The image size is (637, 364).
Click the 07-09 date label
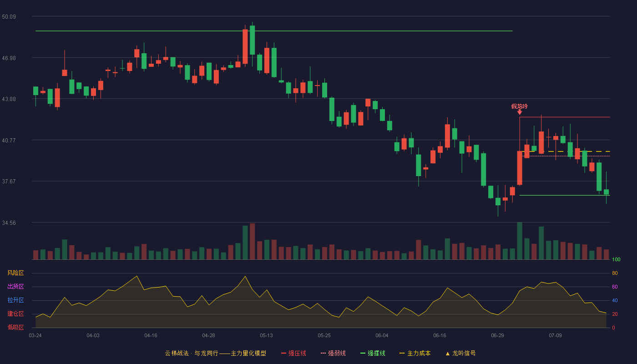click(555, 335)
